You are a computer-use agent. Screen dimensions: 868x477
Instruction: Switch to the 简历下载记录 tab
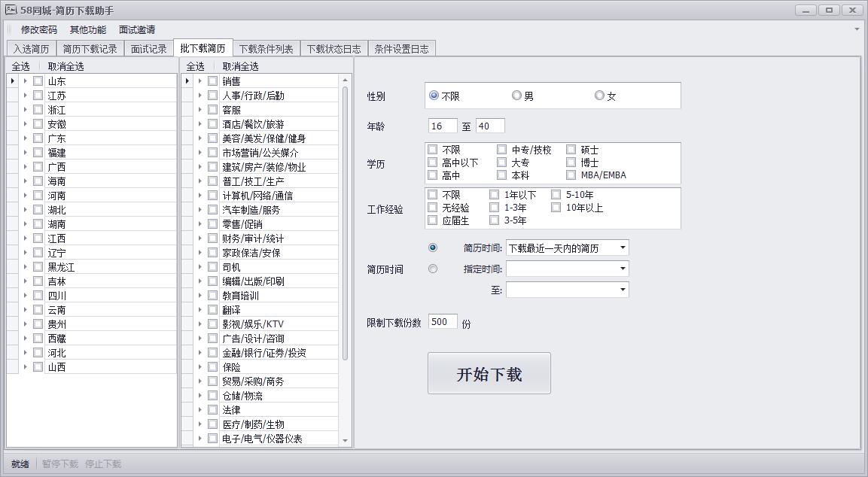[90, 49]
